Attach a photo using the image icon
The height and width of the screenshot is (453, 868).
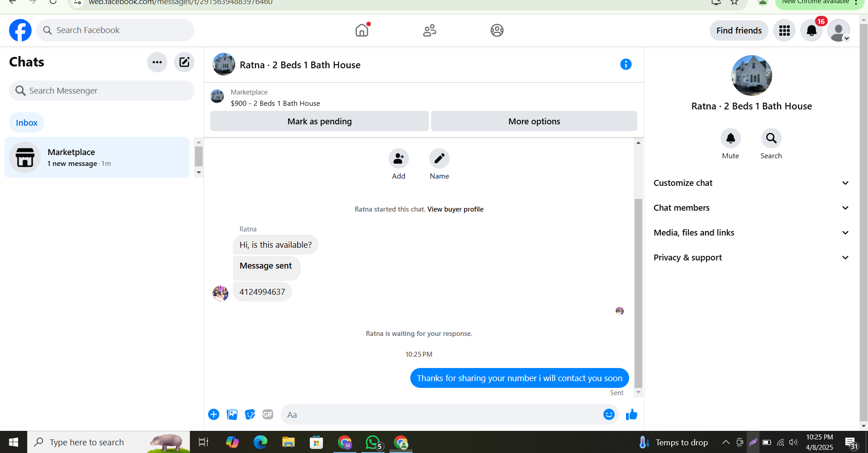point(232,415)
